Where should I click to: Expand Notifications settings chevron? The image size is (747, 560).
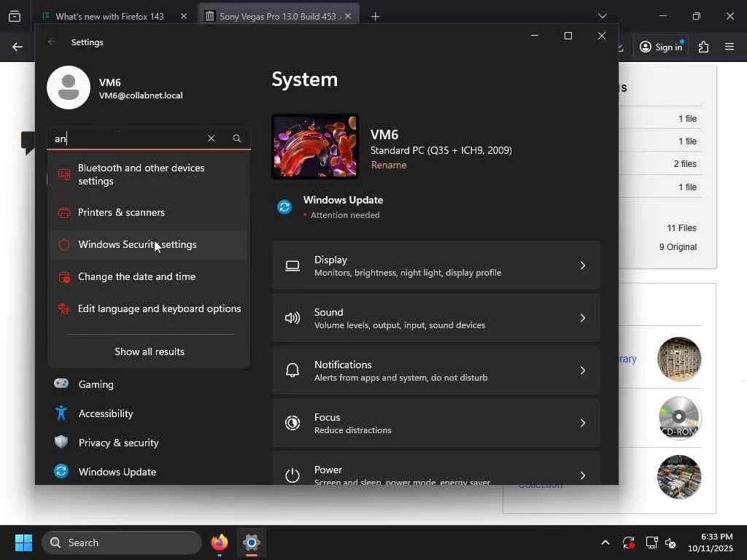tap(582, 371)
